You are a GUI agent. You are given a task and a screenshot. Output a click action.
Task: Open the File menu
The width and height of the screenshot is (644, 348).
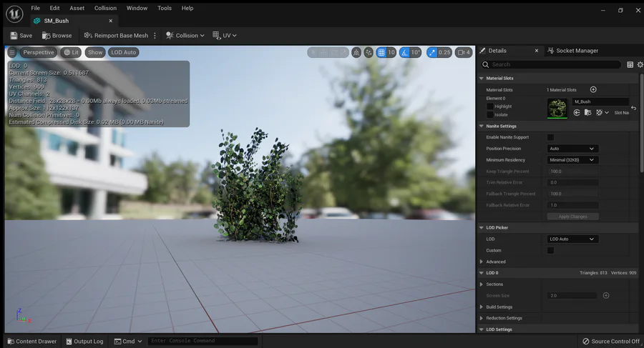35,8
